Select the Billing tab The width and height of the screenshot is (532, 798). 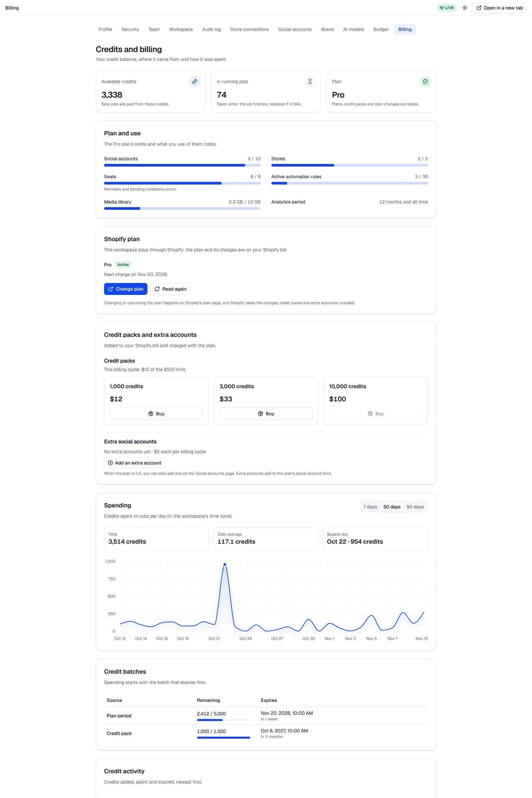coord(405,29)
